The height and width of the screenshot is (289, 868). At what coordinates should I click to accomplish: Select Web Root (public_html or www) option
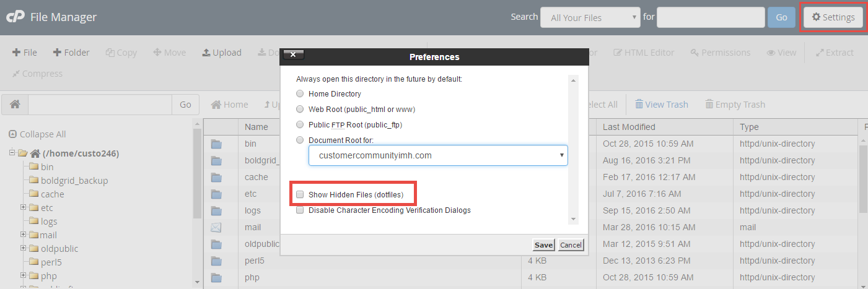[x=300, y=110]
